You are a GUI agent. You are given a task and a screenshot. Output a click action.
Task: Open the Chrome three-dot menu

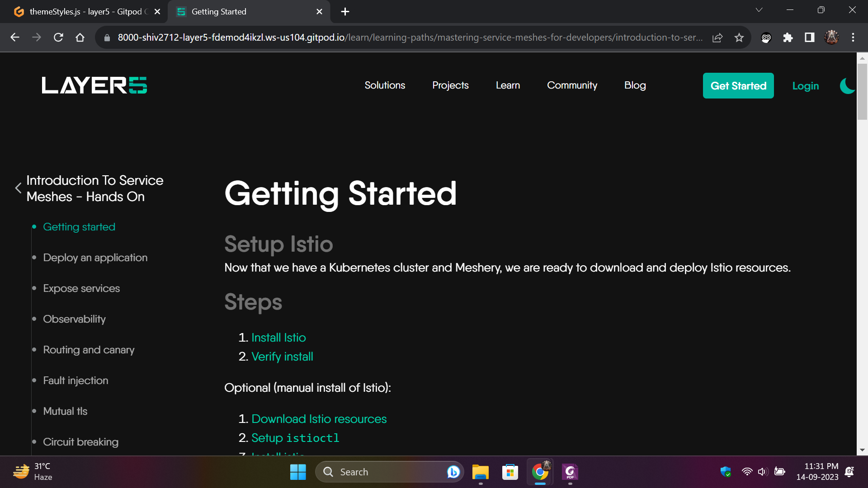pyautogui.click(x=854, y=38)
